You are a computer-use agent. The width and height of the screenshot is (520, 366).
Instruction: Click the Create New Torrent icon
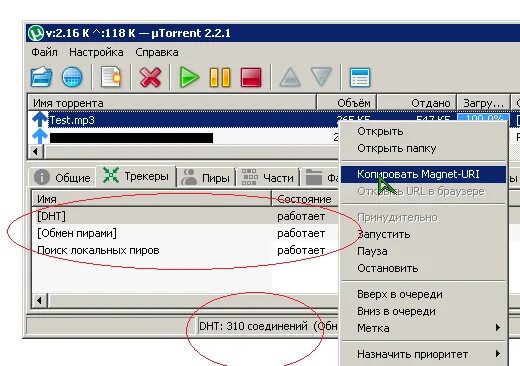click(111, 77)
